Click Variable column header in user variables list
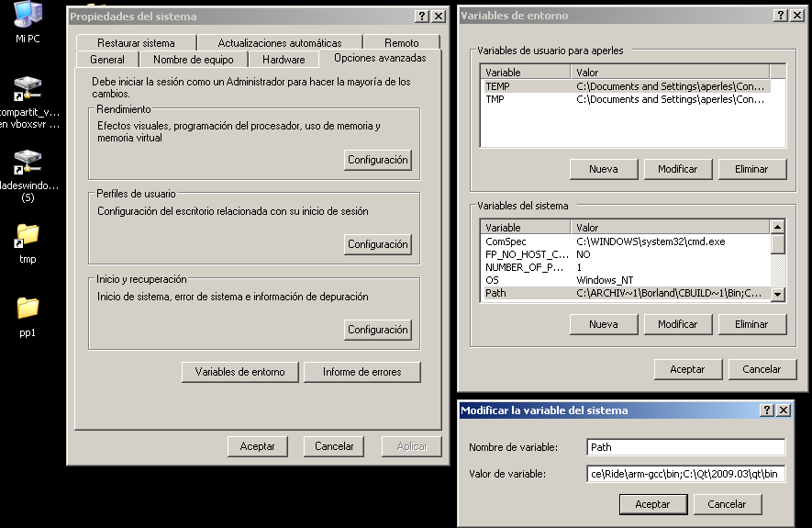812x528 pixels. pos(526,73)
